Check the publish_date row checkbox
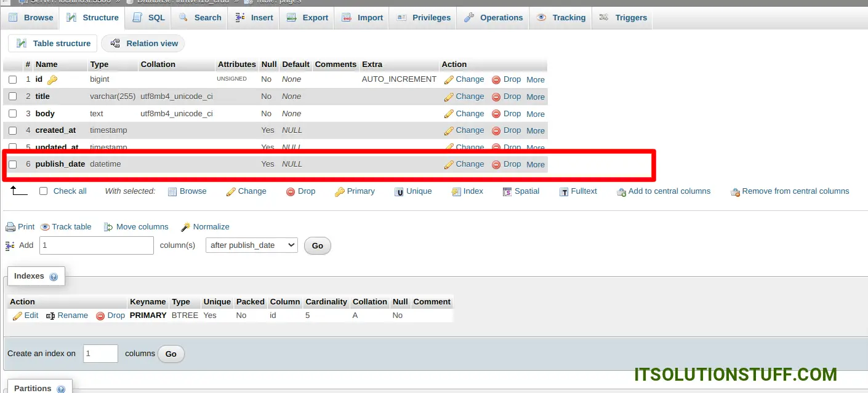The width and height of the screenshot is (868, 393). [x=13, y=164]
